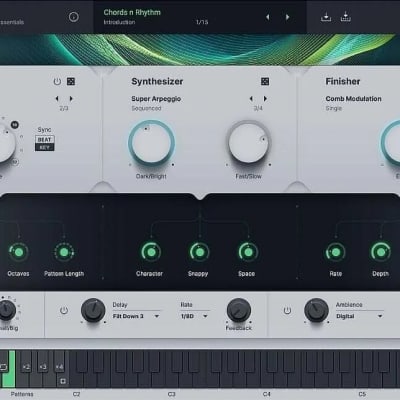Open the Ambience type dropdown Digital
Viewport: 400px width, 400px height.
[x=359, y=316]
